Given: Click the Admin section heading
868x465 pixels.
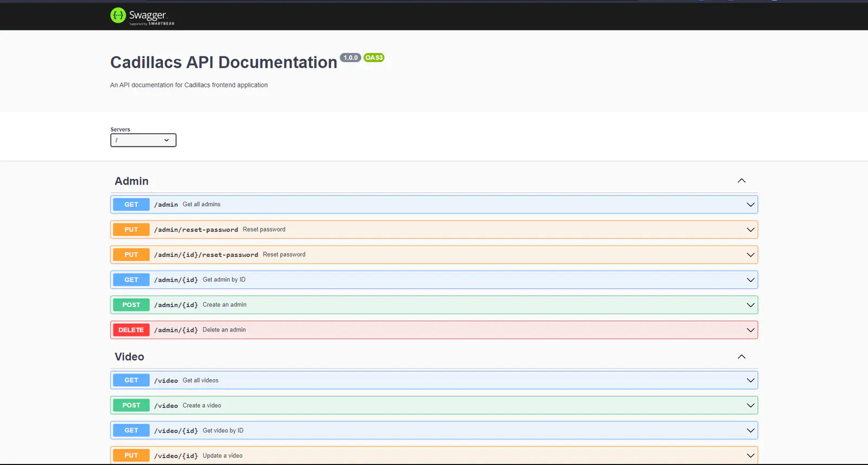Looking at the screenshot, I should click(132, 181).
